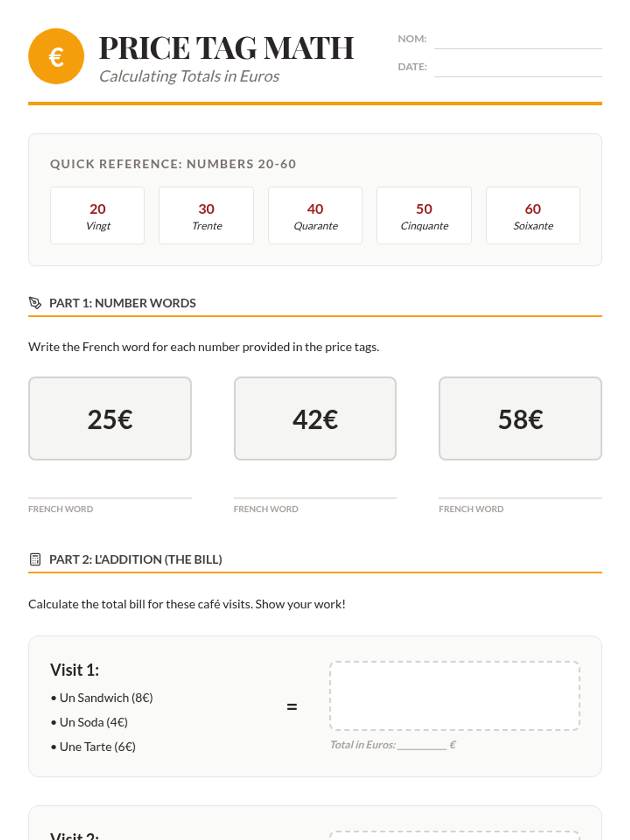Viewport: 630px width, 840px height.
Task: Click the NOM name line
Action: (x=518, y=41)
